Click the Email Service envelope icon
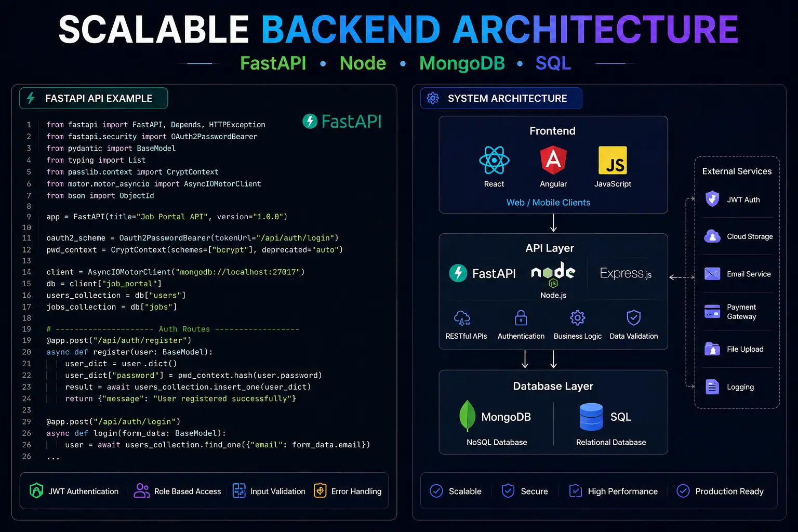 [x=712, y=274]
